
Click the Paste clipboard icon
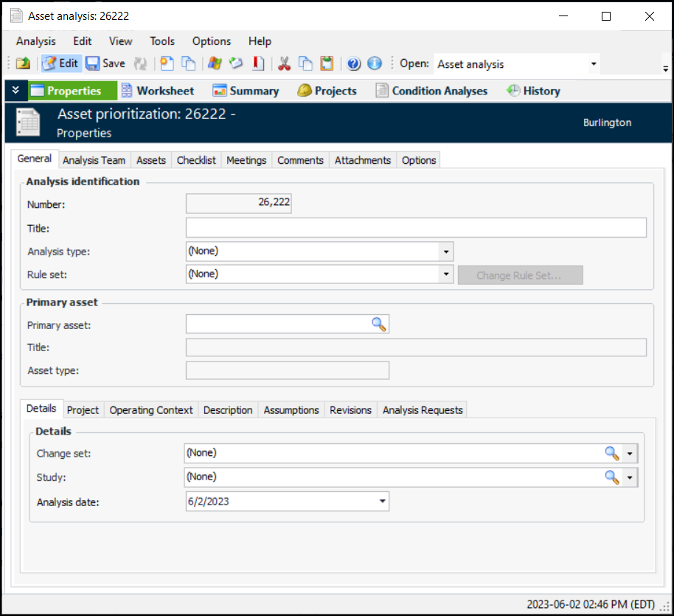[x=327, y=63]
